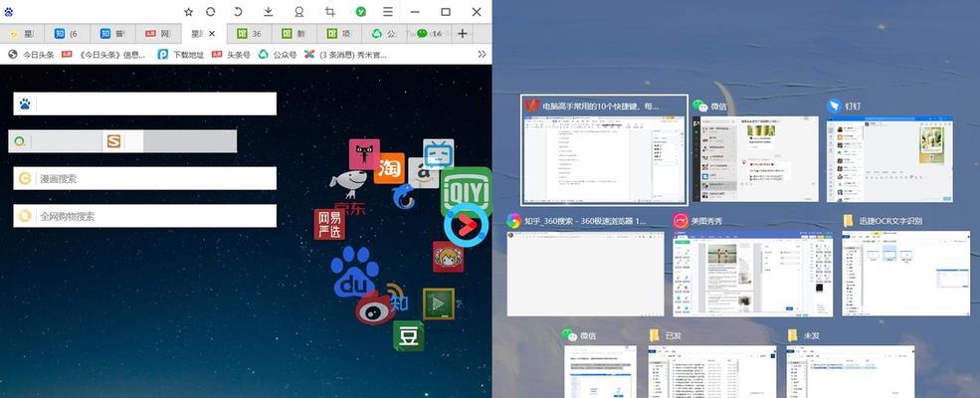Select the Sogou S icon in search switcher
This screenshot has height=398, width=980.
click(113, 141)
